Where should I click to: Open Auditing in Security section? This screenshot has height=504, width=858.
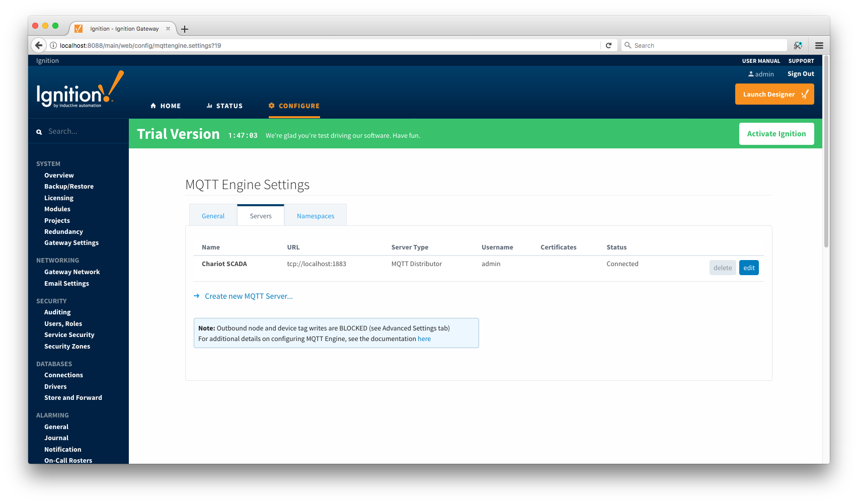click(57, 312)
